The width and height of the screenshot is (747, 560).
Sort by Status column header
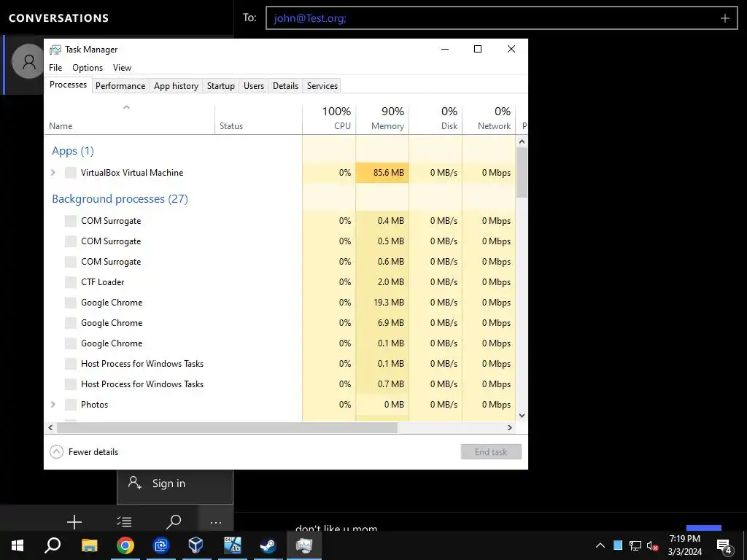click(x=258, y=119)
